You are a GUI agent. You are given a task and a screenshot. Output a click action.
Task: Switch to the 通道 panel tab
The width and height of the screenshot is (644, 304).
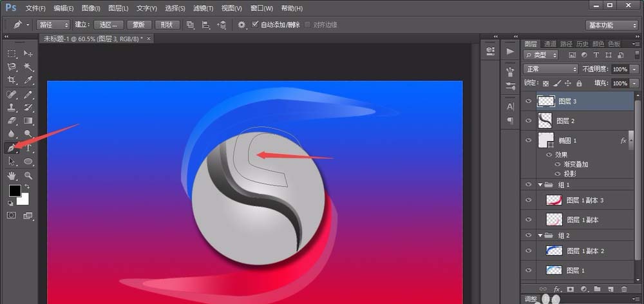[x=549, y=44]
